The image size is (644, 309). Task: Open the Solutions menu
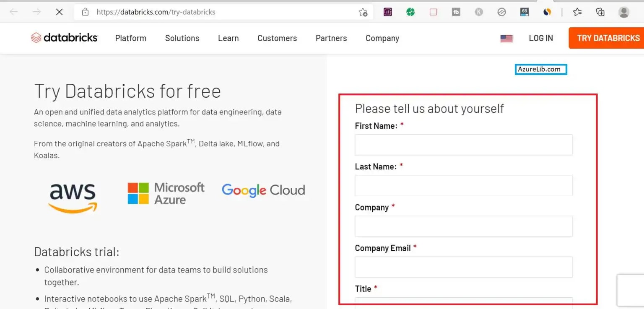182,38
